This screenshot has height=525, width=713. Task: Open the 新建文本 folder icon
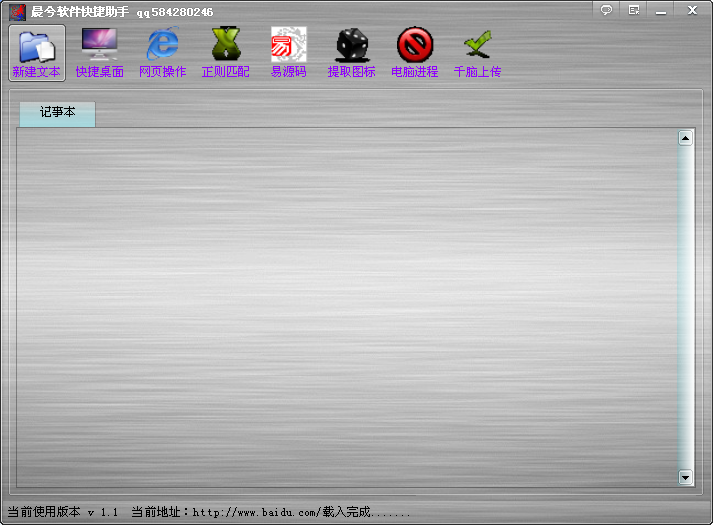[x=37, y=53]
